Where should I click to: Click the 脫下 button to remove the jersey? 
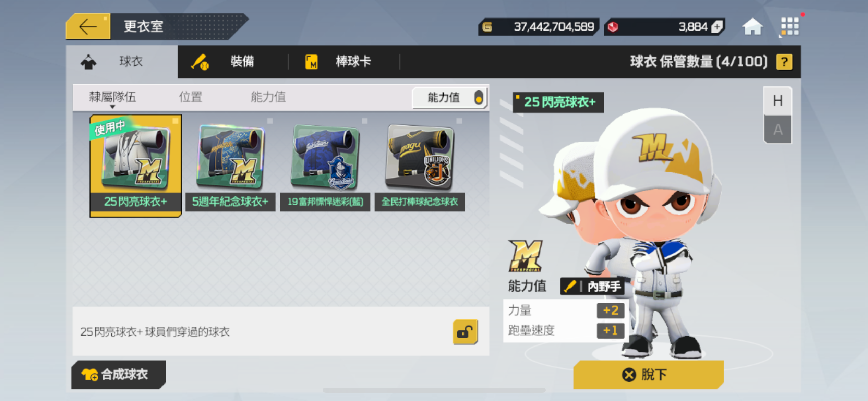coord(648,374)
